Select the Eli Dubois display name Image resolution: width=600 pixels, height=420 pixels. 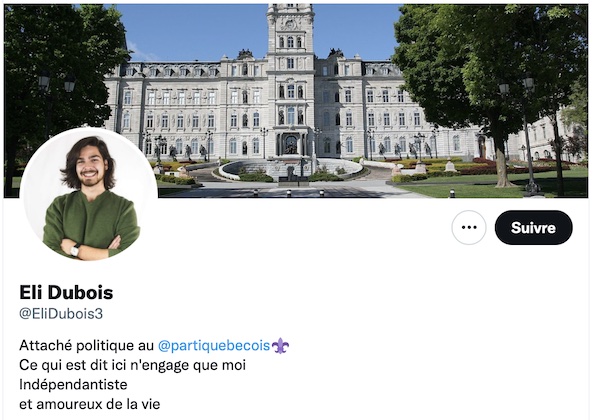tap(66, 293)
